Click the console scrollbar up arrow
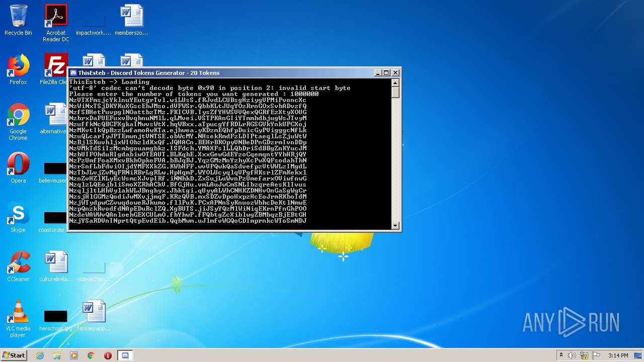644x362 pixels. pos(395,83)
